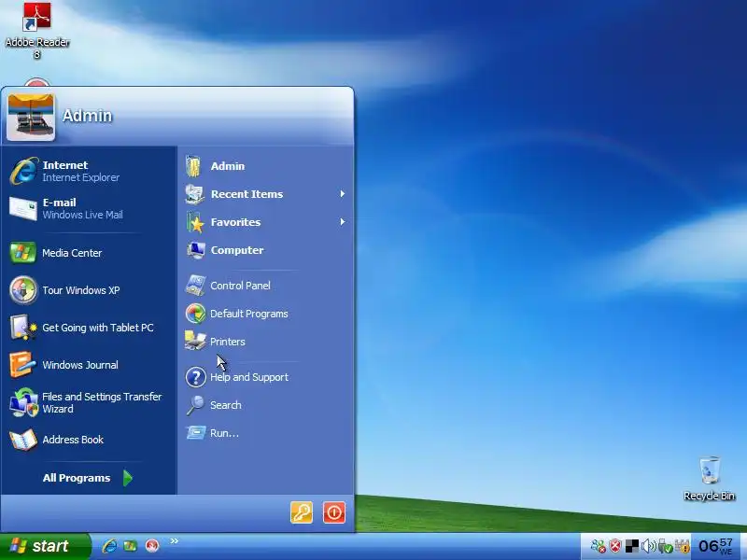Click the All Programs label

[77, 478]
